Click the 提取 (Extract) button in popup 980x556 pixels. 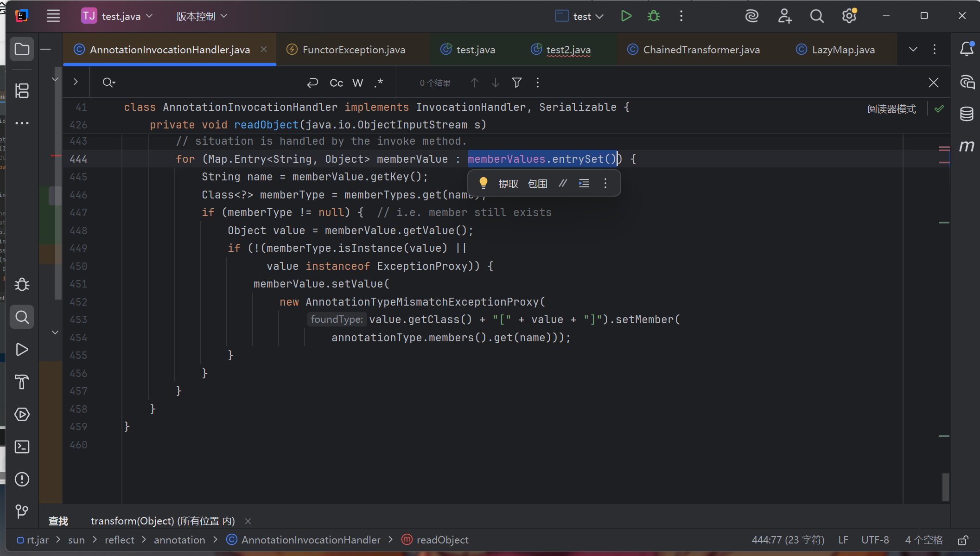click(x=508, y=184)
